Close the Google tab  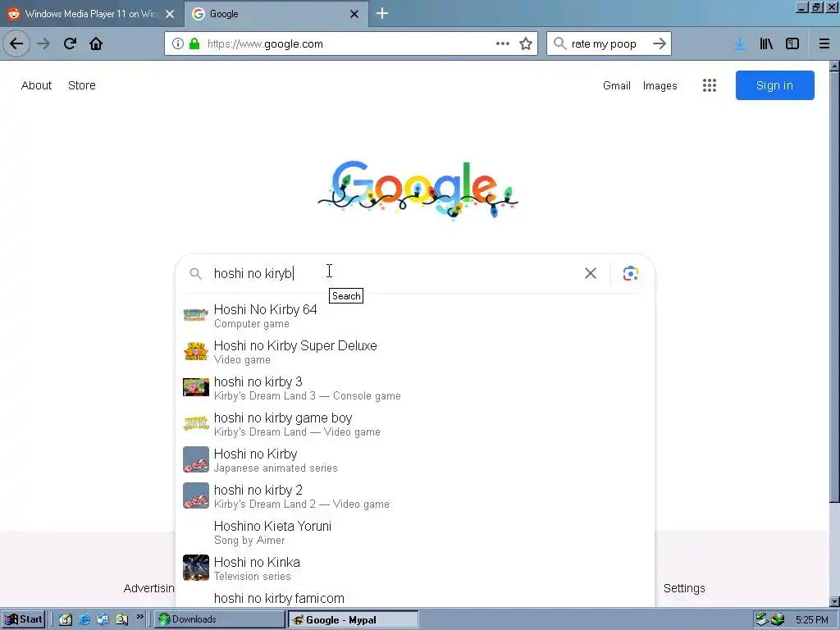pyautogui.click(x=354, y=14)
